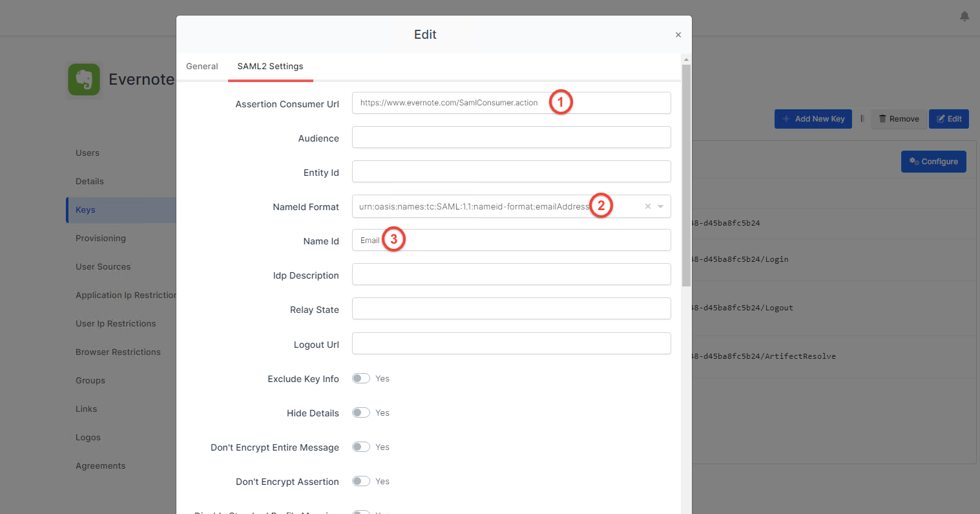Click into the Audience input field
The width and height of the screenshot is (980, 514).
(511, 137)
